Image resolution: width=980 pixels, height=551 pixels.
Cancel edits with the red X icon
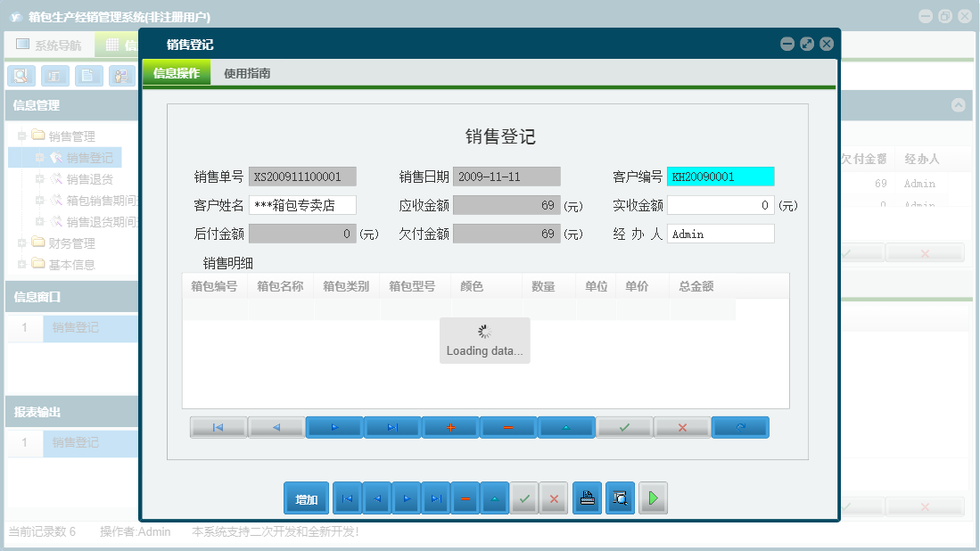(682, 427)
